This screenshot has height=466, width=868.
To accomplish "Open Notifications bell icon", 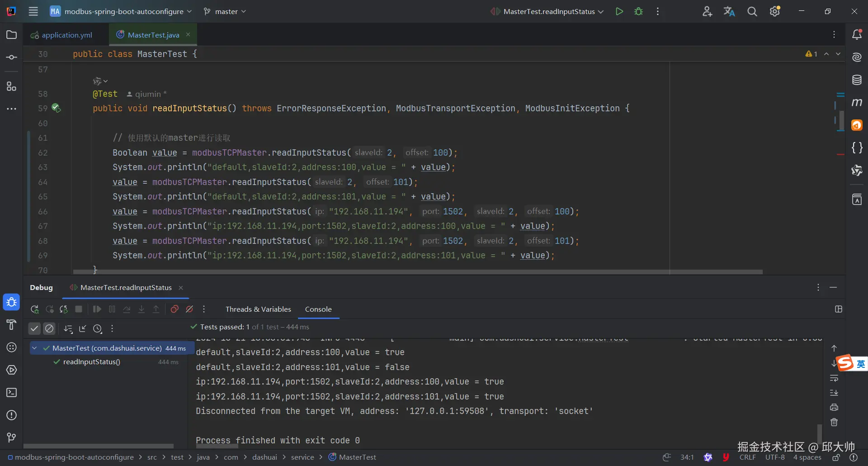I will coord(857,35).
